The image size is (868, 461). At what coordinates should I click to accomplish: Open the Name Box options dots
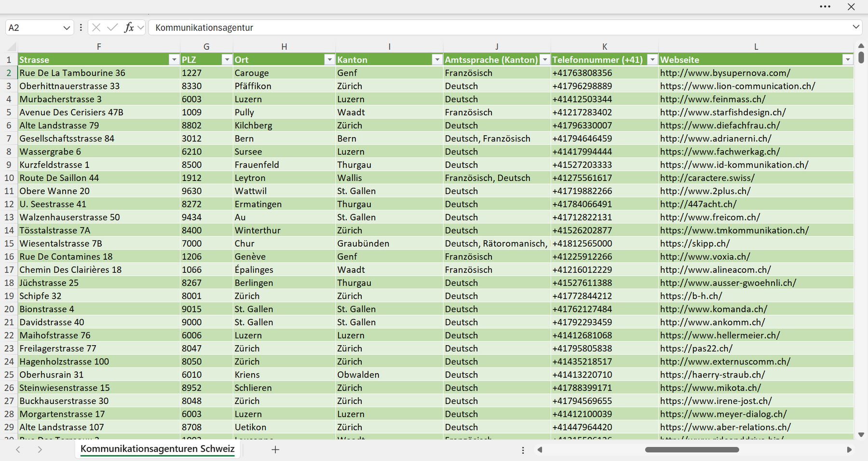[81, 28]
